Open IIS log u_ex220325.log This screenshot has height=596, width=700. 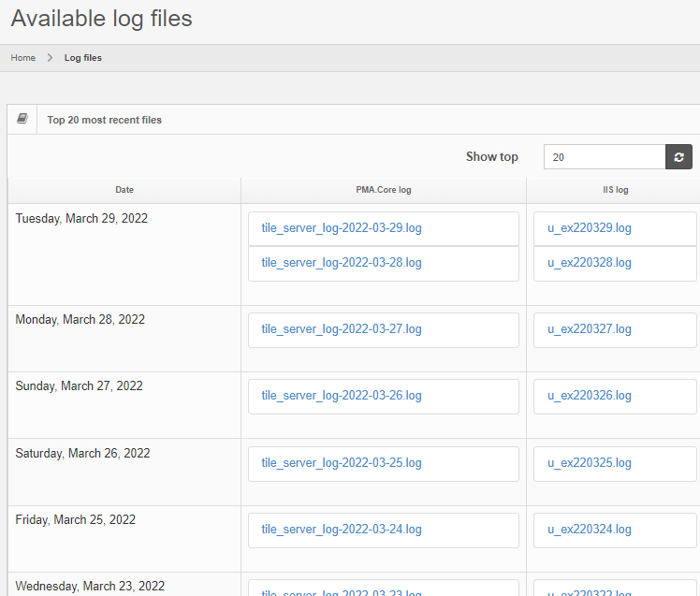590,463
